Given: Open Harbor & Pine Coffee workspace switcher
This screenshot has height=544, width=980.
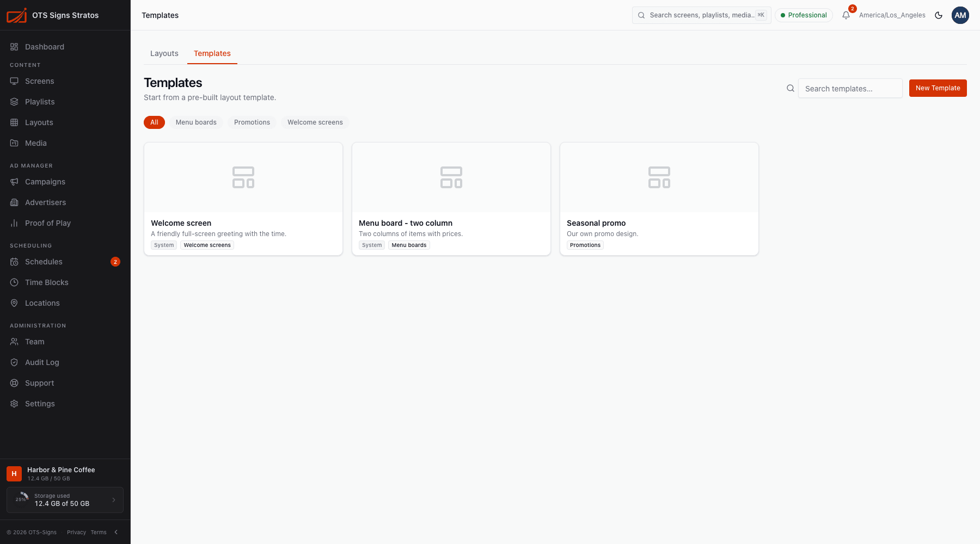Looking at the screenshot, I should [x=65, y=474].
